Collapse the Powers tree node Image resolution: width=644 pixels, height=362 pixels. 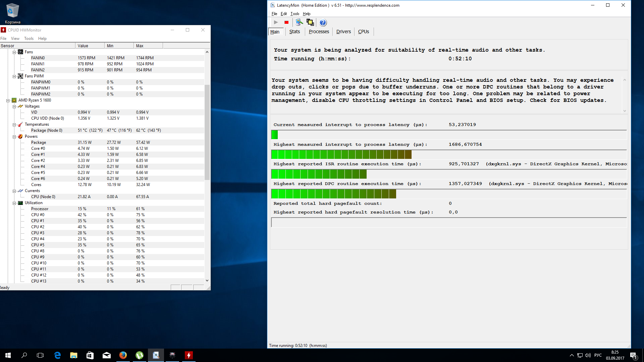click(x=14, y=136)
